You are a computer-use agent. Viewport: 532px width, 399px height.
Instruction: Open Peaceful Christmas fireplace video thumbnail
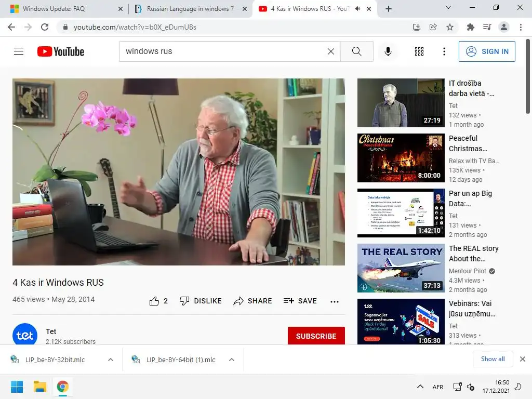click(x=401, y=158)
